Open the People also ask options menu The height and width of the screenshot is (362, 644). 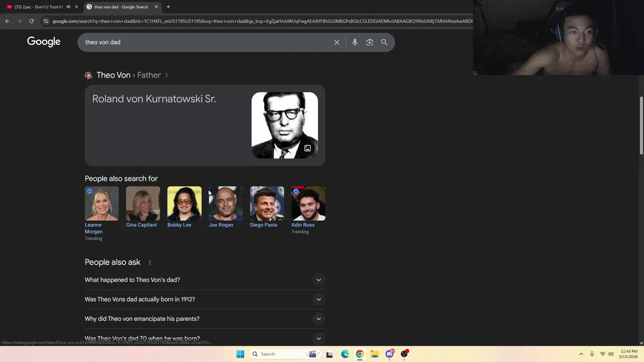tap(149, 262)
